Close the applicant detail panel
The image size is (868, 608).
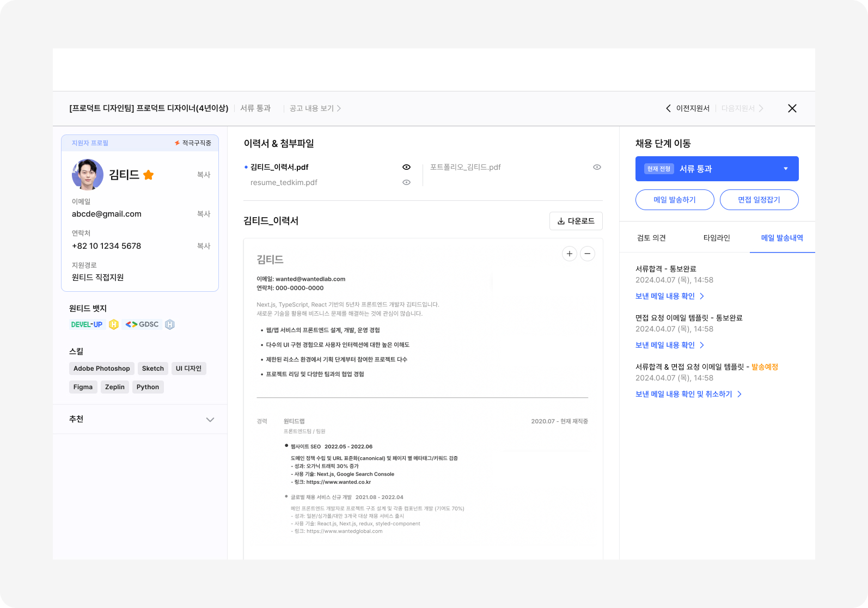point(792,108)
